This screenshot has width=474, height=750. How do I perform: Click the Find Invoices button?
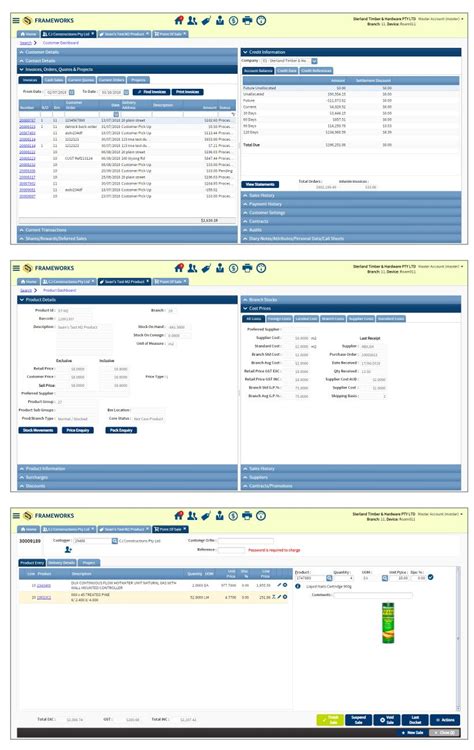pos(151,92)
